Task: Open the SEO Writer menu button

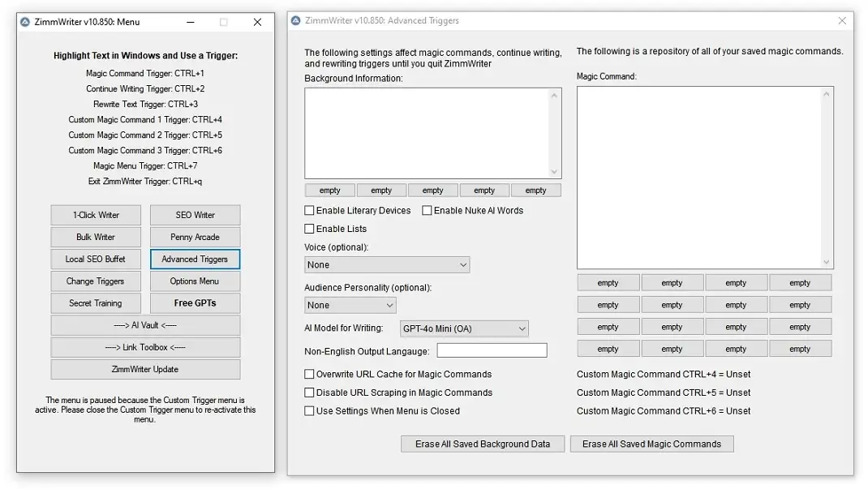Action: [x=195, y=215]
